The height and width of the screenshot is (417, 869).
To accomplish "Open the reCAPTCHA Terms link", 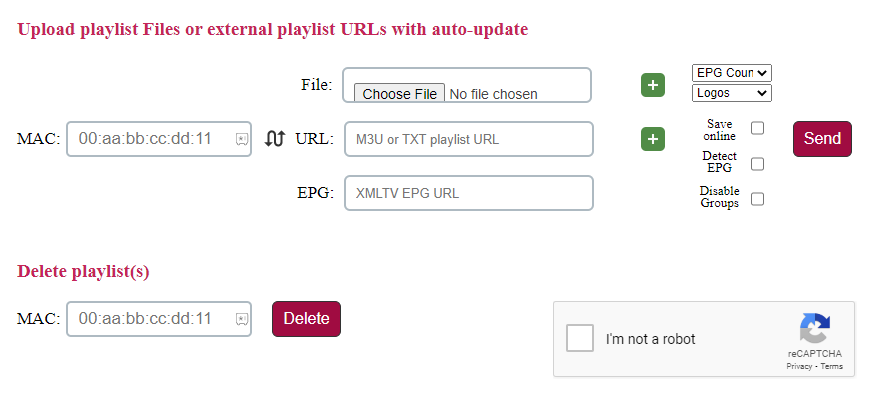I will (x=832, y=367).
